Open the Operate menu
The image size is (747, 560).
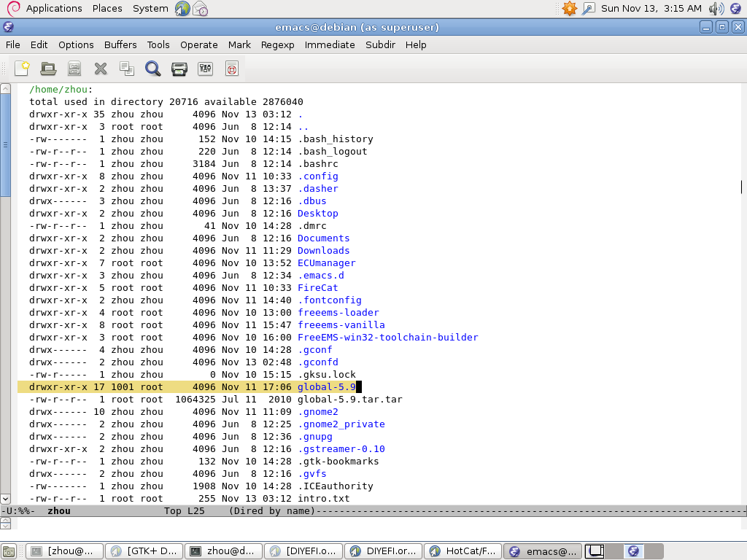[198, 44]
